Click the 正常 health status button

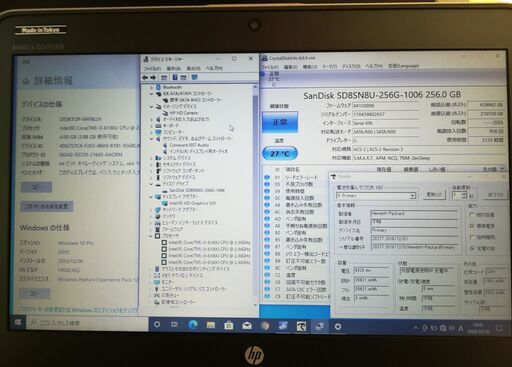pos(280,122)
